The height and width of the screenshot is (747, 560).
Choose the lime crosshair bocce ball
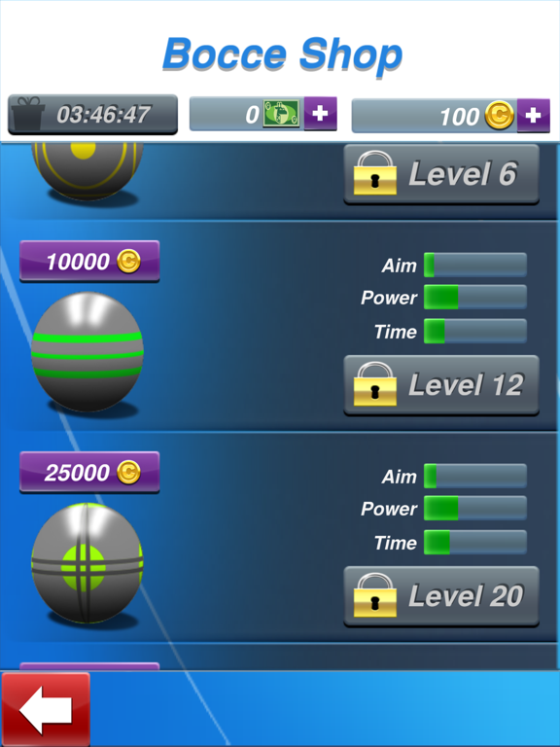pyautogui.click(x=87, y=562)
